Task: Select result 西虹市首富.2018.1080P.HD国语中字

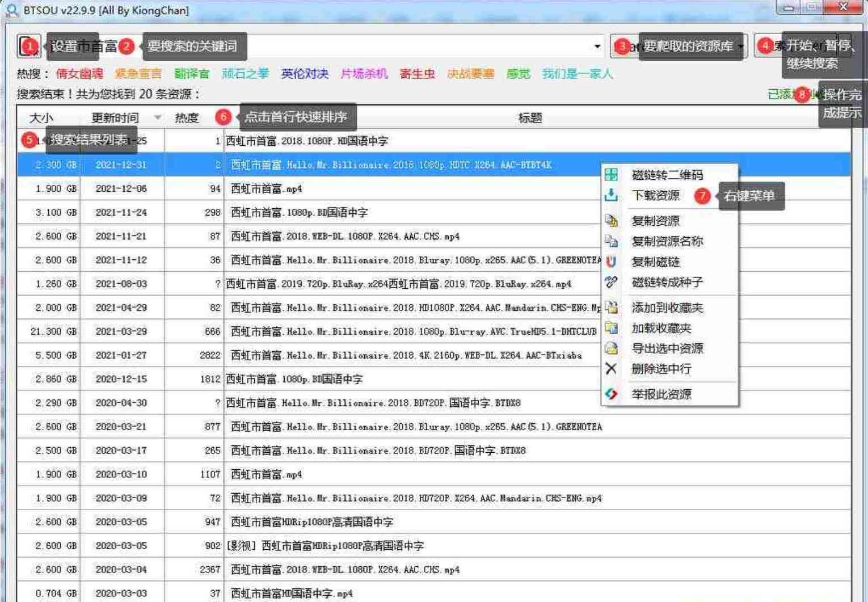Action: tap(434, 141)
